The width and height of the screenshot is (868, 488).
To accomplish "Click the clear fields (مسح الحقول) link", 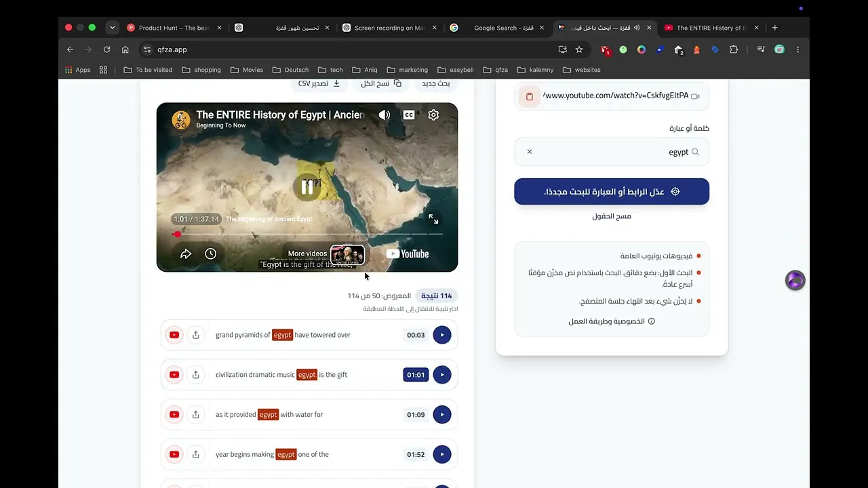I will coord(612,216).
